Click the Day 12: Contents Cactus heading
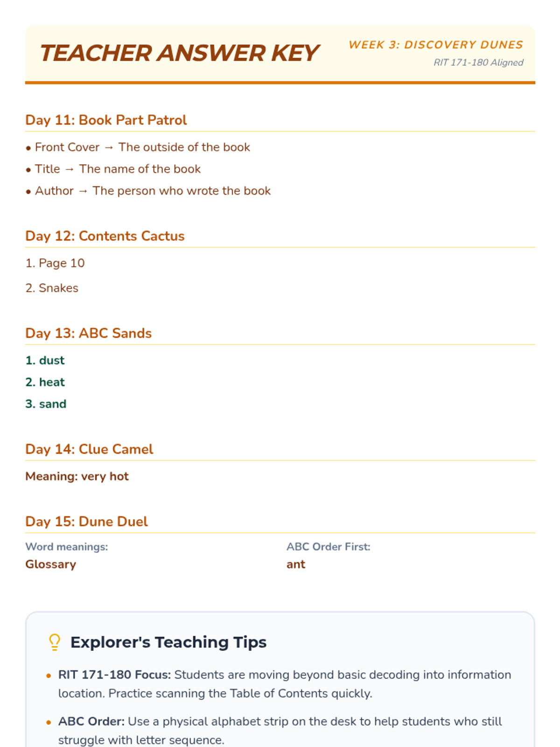The width and height of the screenshot is (560, 747). [105, 236]
